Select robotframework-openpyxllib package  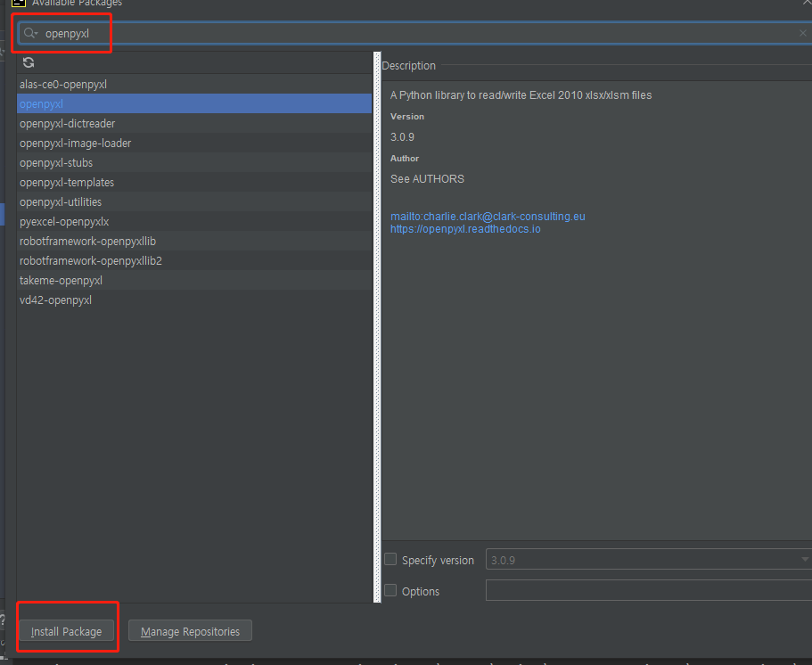(x=194, y=242)
